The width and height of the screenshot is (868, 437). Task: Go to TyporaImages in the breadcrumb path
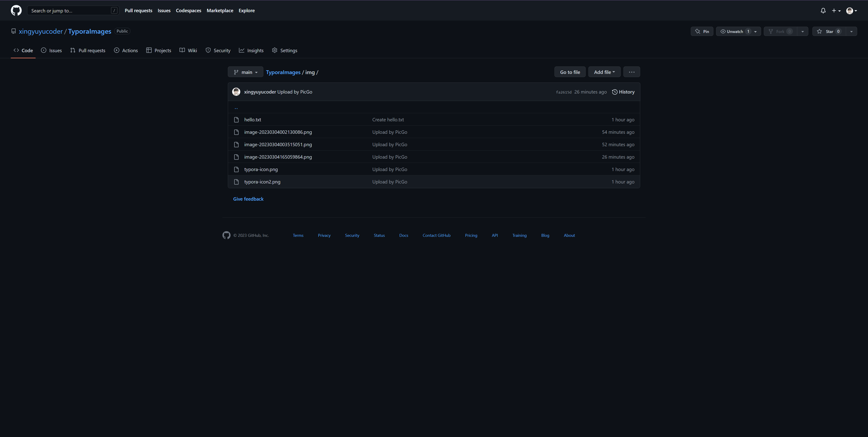pyautogui.click(x=283, y=72)
